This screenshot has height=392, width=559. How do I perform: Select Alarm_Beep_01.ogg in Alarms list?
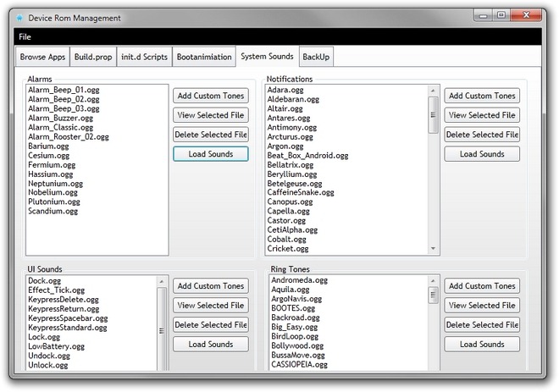tap(64, 90)
